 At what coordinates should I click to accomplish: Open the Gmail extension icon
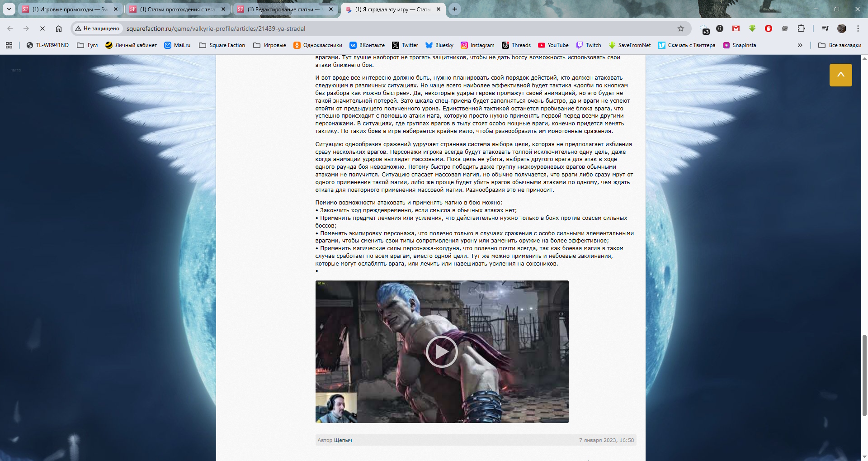tap(736, 29)
